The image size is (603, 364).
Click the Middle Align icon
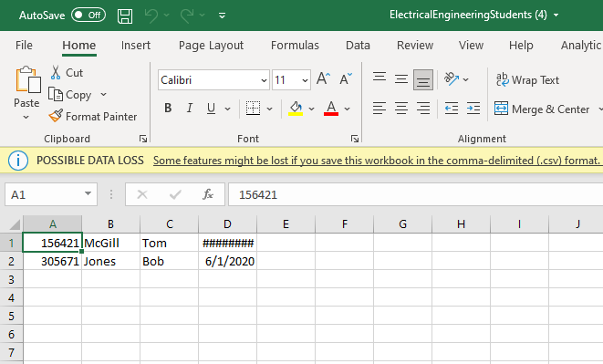(x=401, y=79)
